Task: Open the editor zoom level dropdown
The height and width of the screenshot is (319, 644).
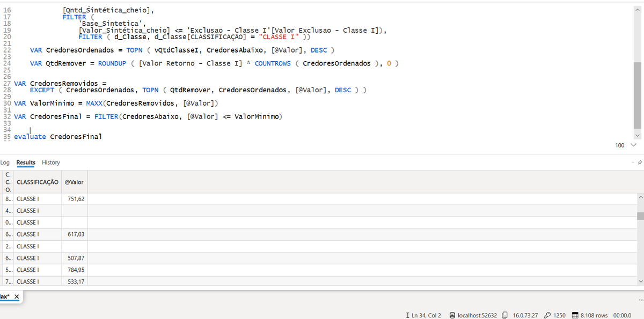Action: pyautogui.click(x=633, y=145)
